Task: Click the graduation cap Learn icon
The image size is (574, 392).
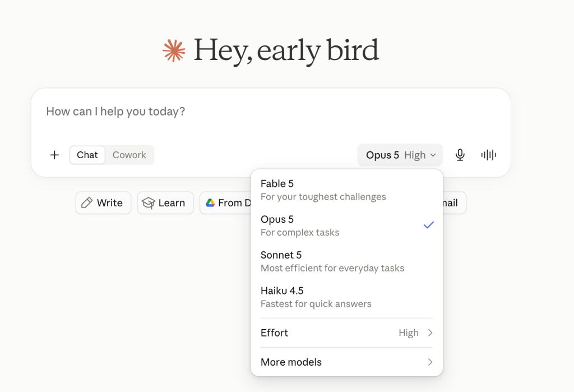Action: pos(148,202)
